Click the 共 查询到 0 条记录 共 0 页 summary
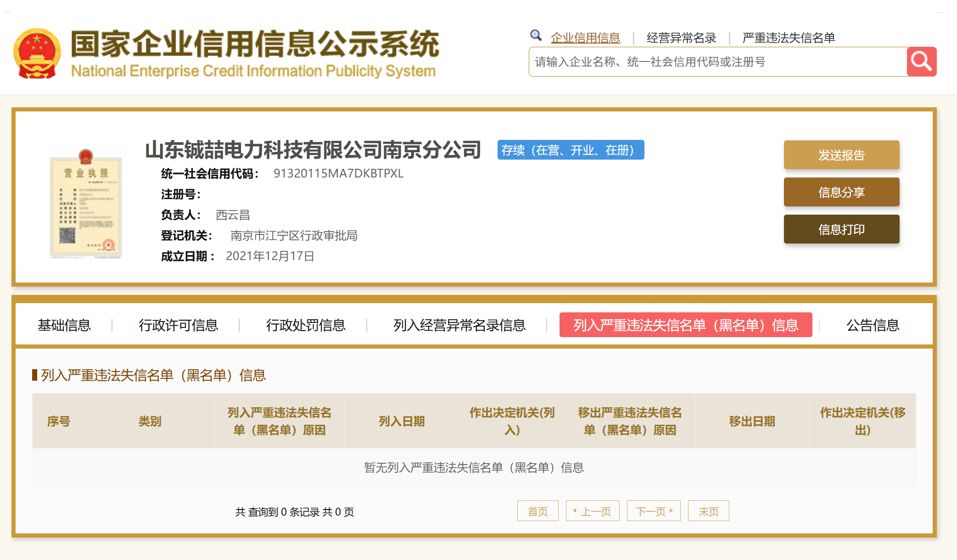Viewport: 957px width, 560px height. (x=295, y=512)
